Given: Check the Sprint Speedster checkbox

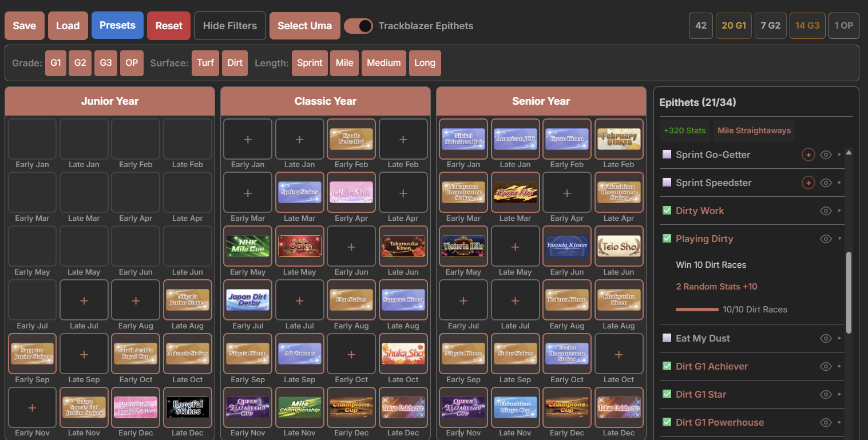Looking at the screenshot, I should 667,183.
